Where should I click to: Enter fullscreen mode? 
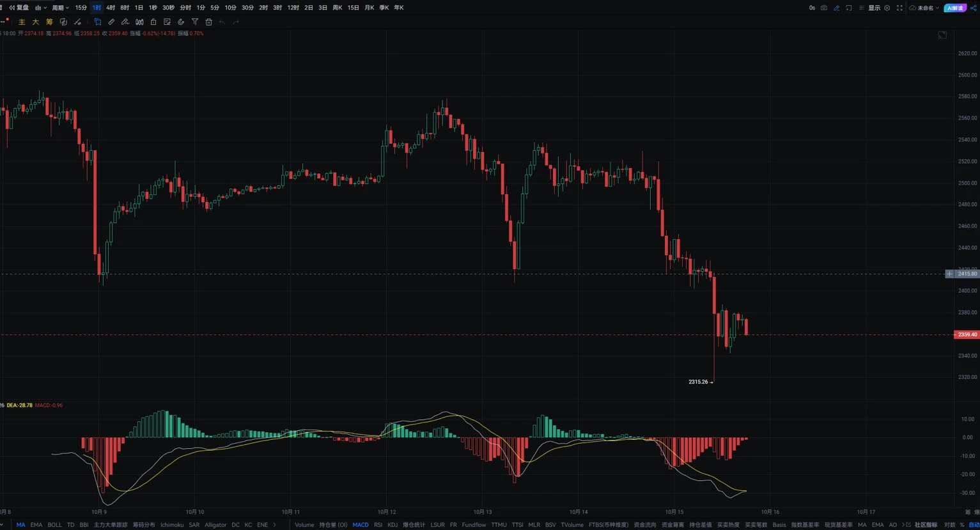899,8
